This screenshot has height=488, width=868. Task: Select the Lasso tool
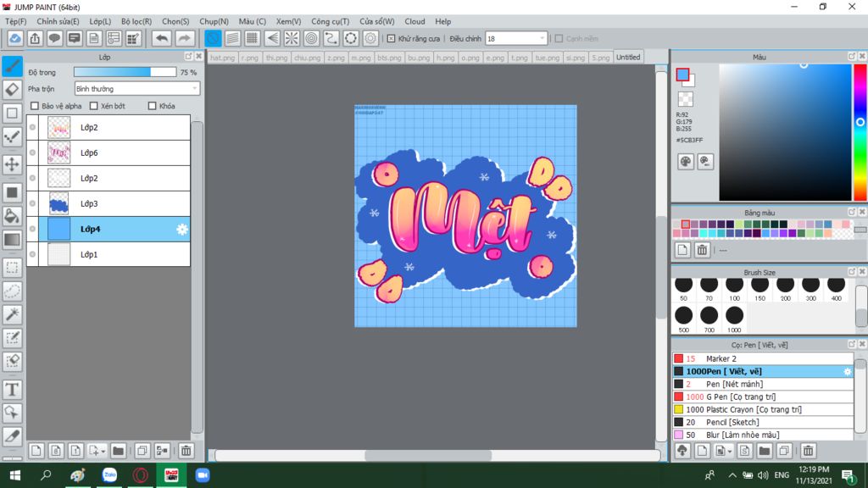[x=12, y=291]
